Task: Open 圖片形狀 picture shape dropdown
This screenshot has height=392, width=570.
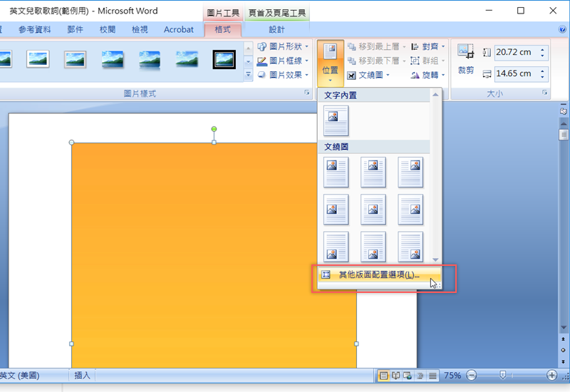Action: (x=283, y=46)
